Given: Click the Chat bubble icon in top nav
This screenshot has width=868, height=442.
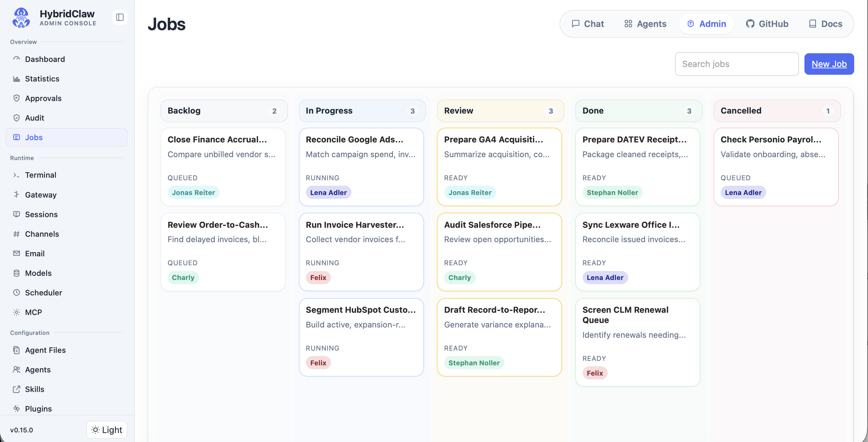Looking at the screenshot, I should [x=576, y=23].
